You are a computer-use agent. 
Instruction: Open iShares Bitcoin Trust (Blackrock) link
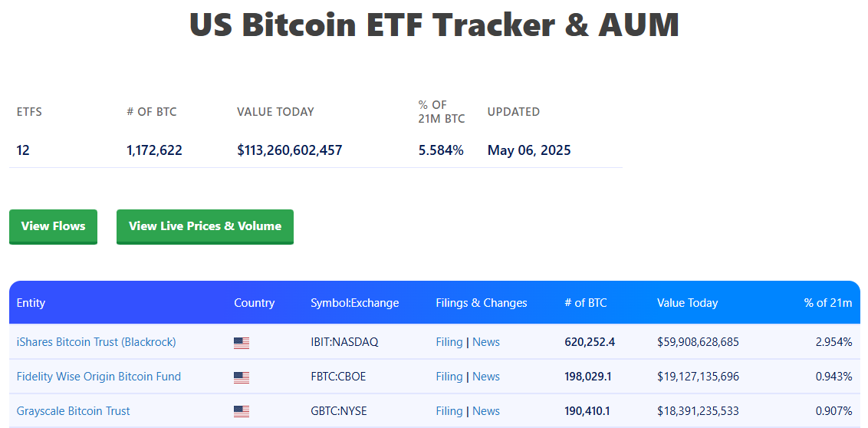tap(97, 342)
